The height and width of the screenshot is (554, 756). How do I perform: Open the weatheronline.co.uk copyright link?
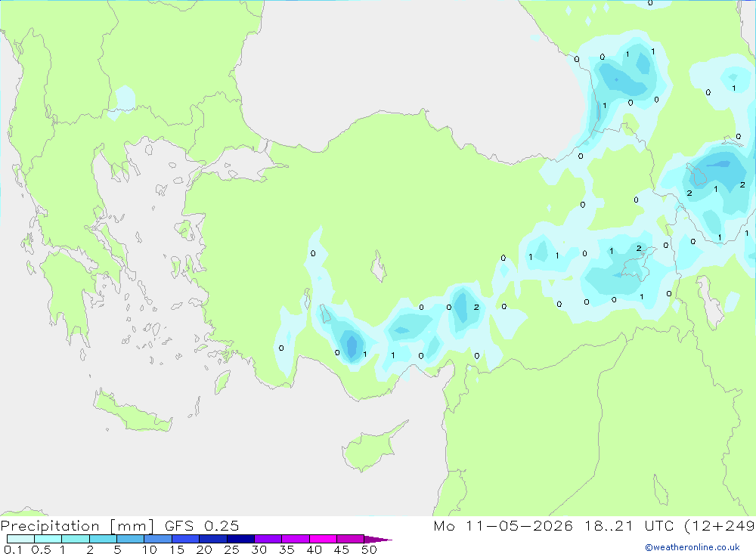coord(692,547)
